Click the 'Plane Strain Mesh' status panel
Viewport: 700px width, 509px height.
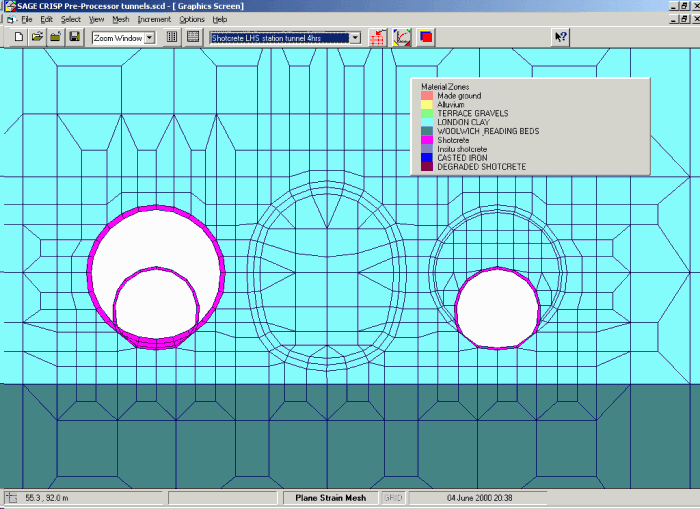[330, 498]
